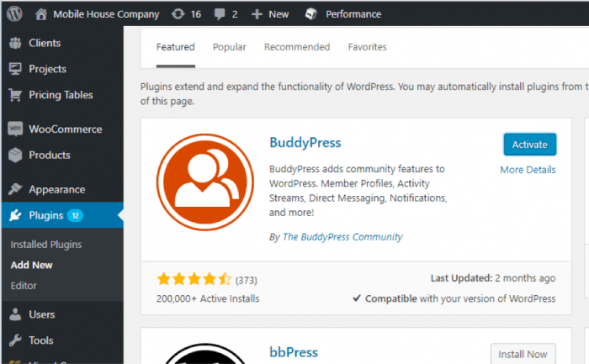Open the Recommended tab
This screenshot has width=589, height=364.
pos(297,47)
